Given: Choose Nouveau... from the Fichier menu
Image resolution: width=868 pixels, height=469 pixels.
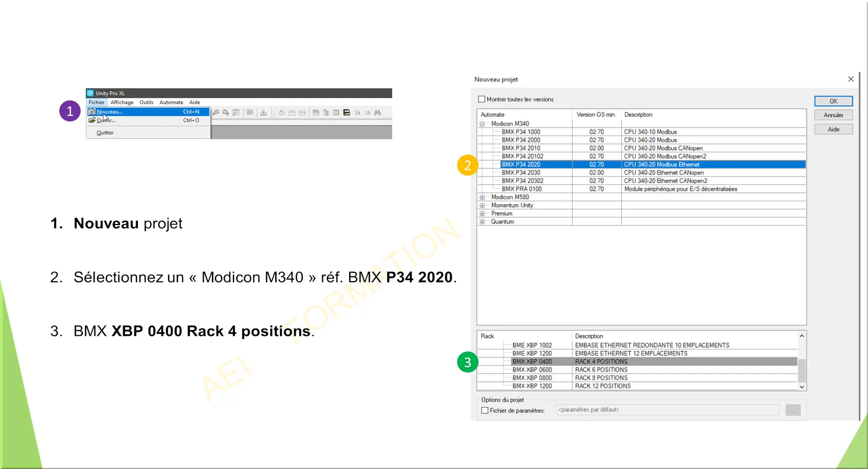Looking at the screenshot, I should coord(149,112).
